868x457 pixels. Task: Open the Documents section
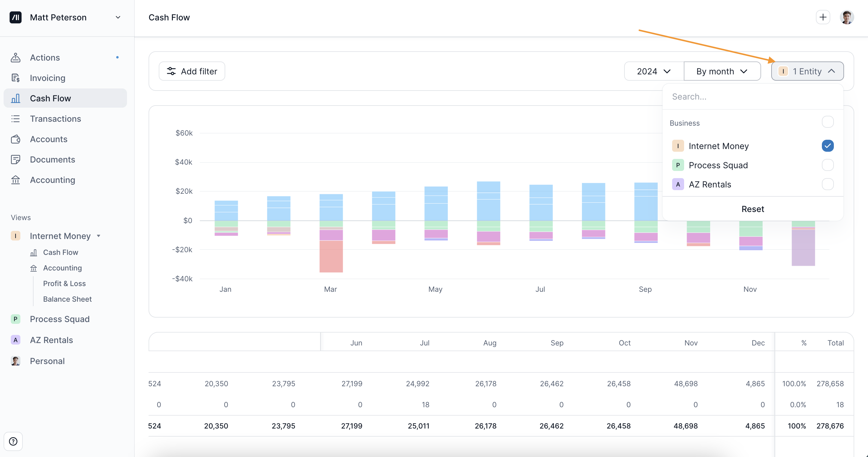coord(52,159)
